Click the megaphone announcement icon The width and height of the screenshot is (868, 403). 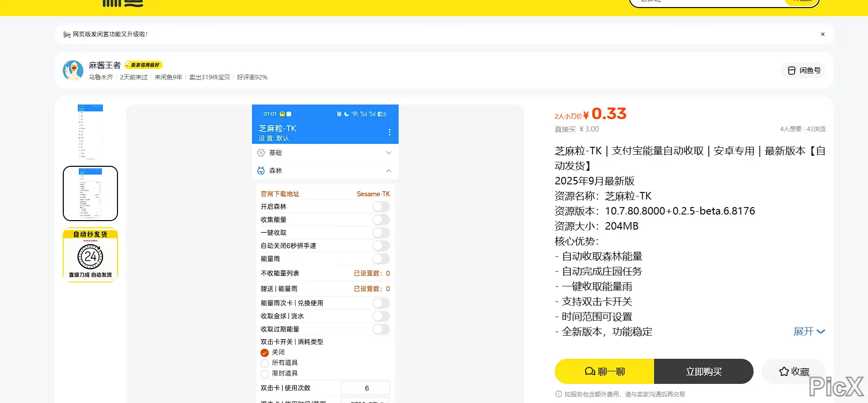pyautogui.click(x=67, y=34)
